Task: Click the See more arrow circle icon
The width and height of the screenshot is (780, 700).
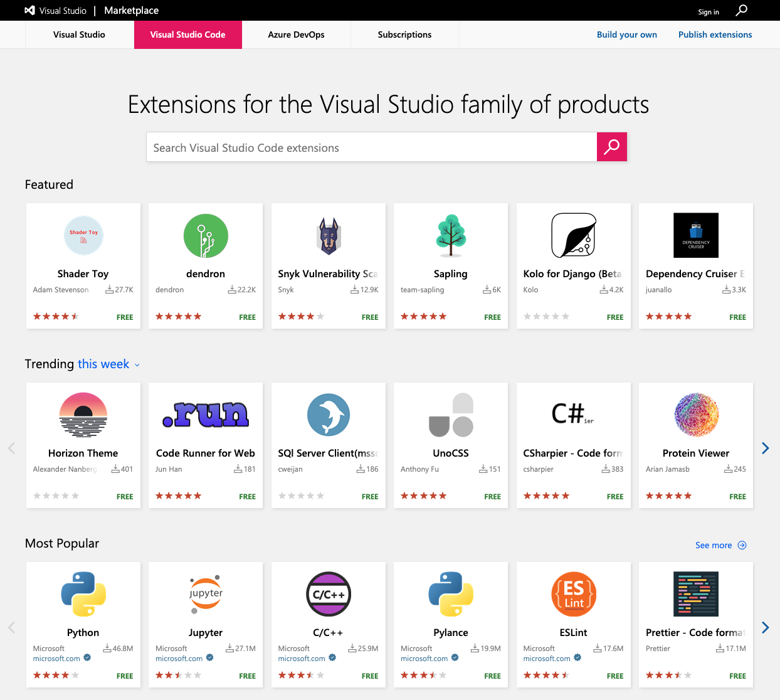Action: 742,545
